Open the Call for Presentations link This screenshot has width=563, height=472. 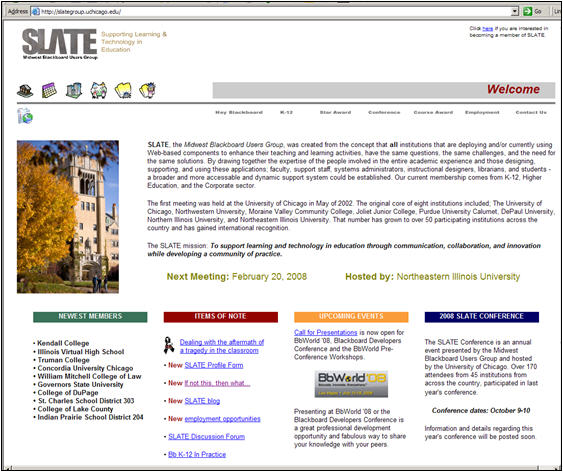(326, 332)
